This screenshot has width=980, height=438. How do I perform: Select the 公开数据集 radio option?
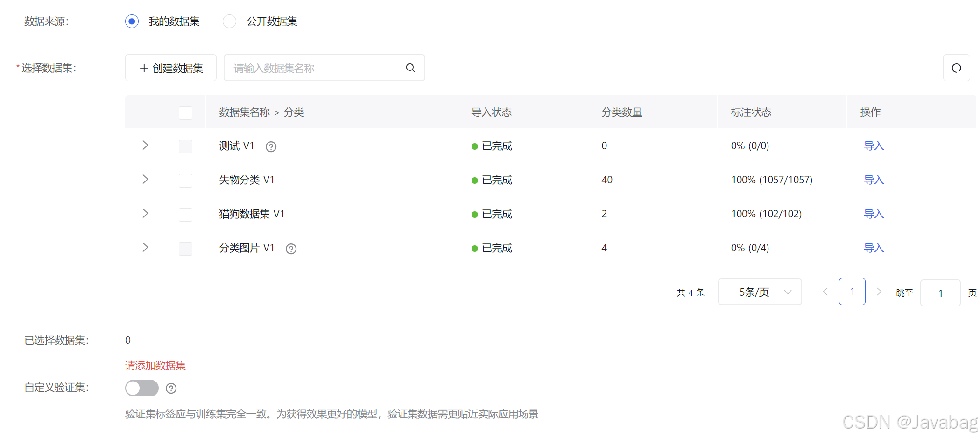[229, 21]
